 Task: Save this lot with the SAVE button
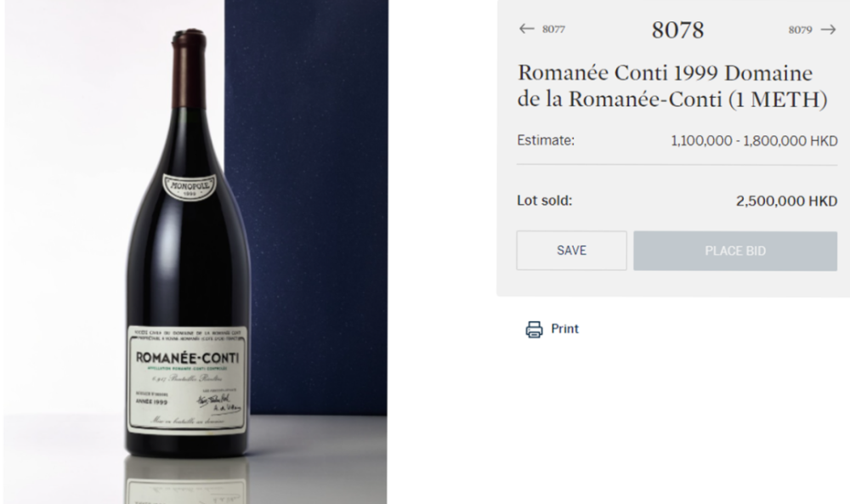pyautogui.click(x=571, y=251)
